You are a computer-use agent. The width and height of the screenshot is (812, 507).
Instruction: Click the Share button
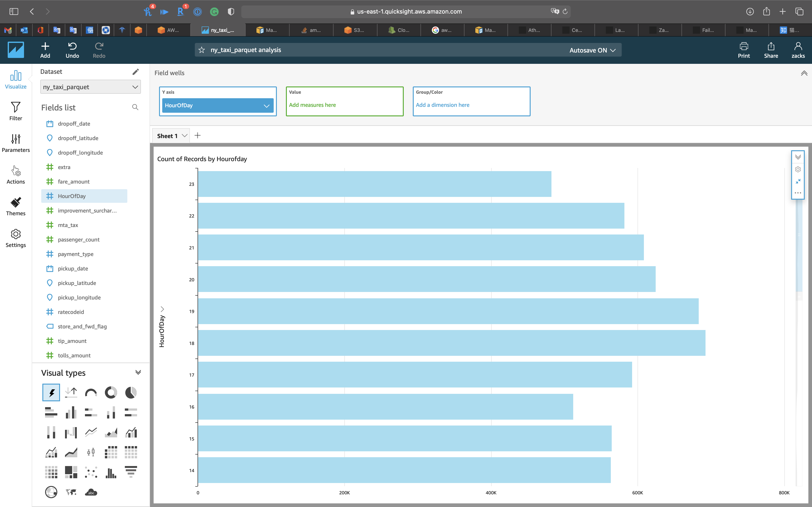(x=771, y=50)
